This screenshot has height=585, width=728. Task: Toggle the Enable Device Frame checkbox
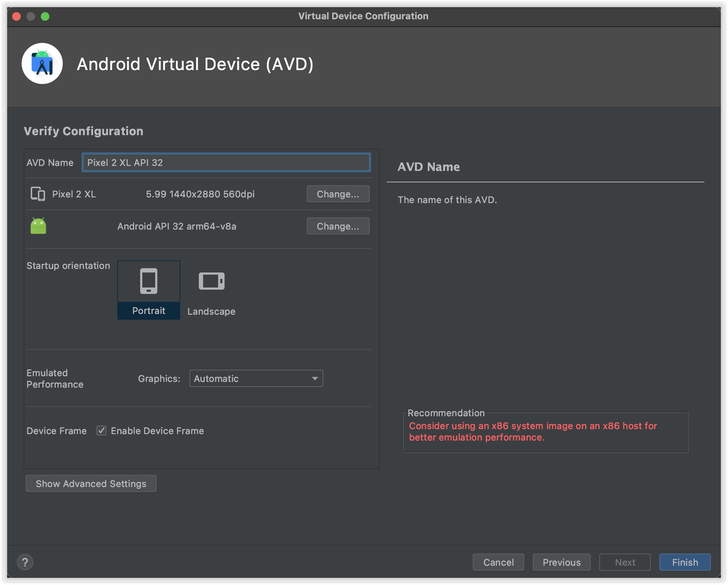click(102, 431)
